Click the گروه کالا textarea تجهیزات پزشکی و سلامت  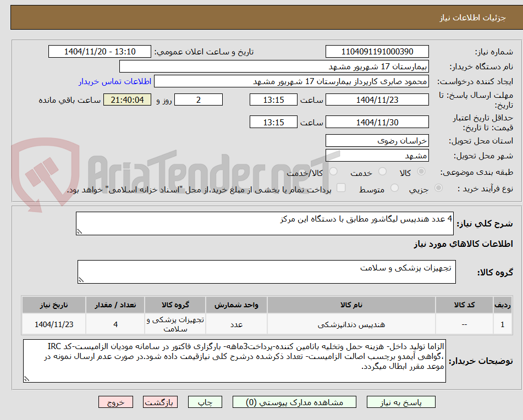[267, 272]
